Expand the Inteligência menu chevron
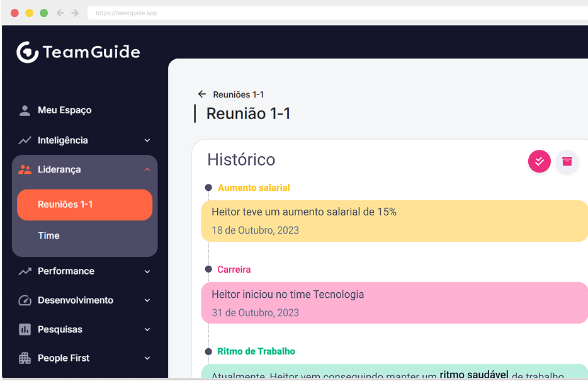 pyautogui.click(x=147, y=140)
